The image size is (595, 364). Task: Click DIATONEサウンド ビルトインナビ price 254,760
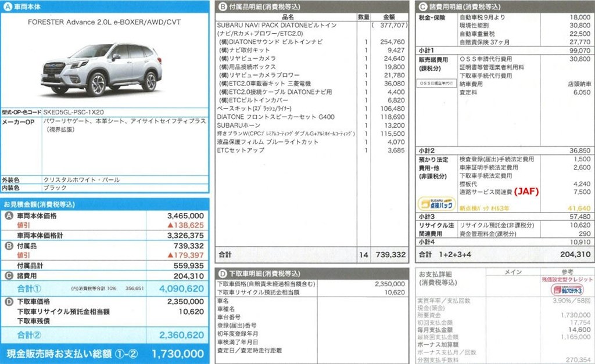point(392,42)
